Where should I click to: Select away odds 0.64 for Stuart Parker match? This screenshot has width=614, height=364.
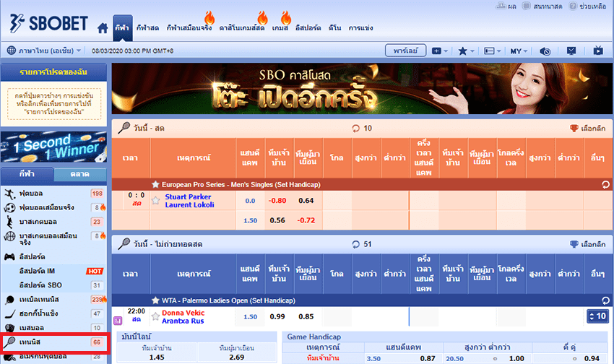click(x=306, y=200)
